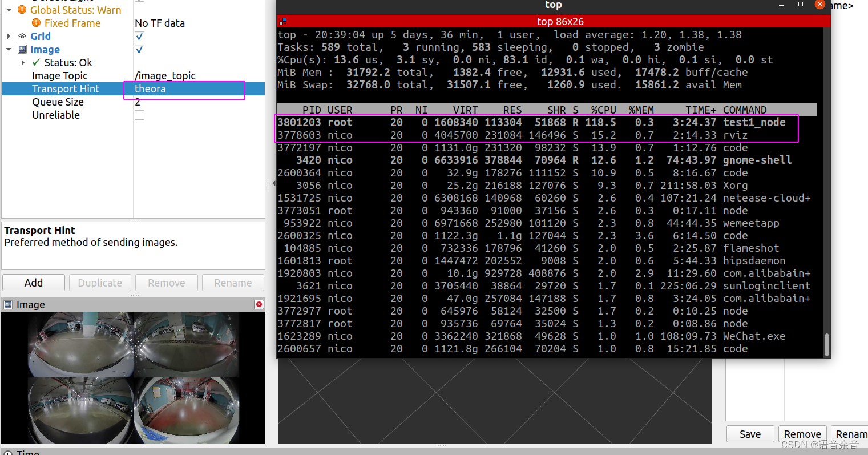
Task: Select the Queue Size row
Action: pyautogui.click(x=133, y=102)
